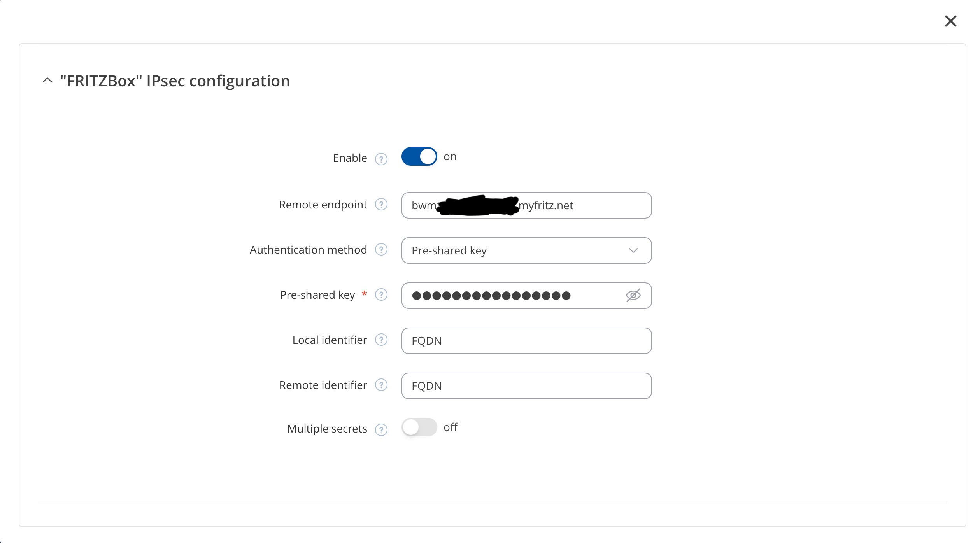The width and height of the screenshot is (980, 543).
Task: Click the Pre-shared key field label
Action: click(317, 295)
